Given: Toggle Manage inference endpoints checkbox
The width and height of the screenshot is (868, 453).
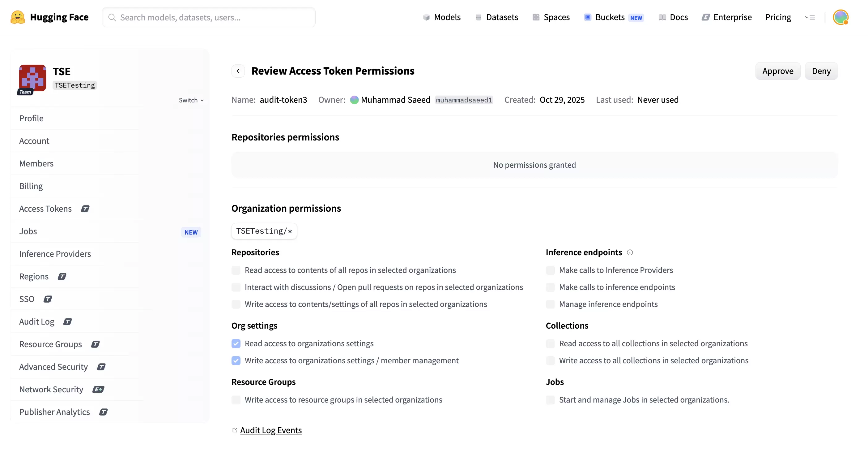Looking at the screenshot, I should pos(550,304).
